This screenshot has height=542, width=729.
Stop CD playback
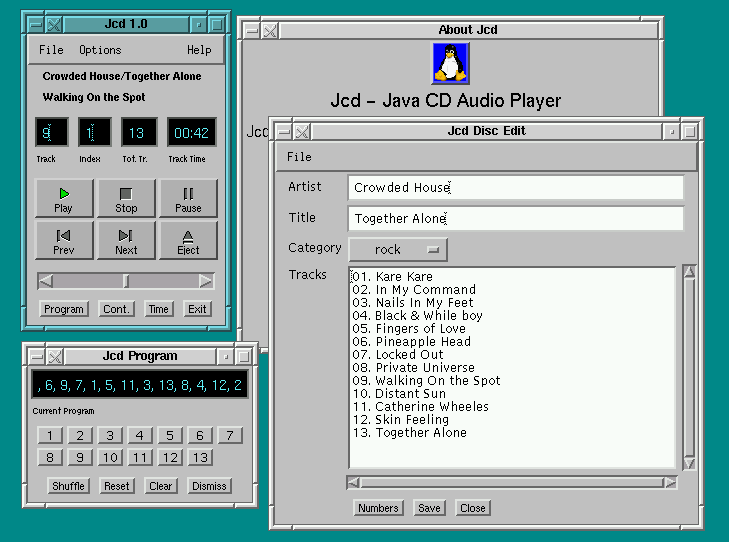pyautogui.click(x=126, y=199)
